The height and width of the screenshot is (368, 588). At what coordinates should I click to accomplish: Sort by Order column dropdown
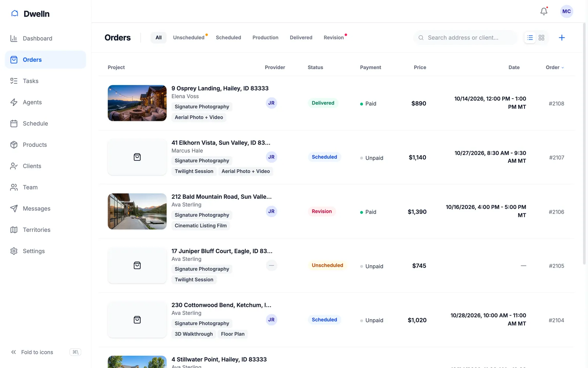[555, 67]
